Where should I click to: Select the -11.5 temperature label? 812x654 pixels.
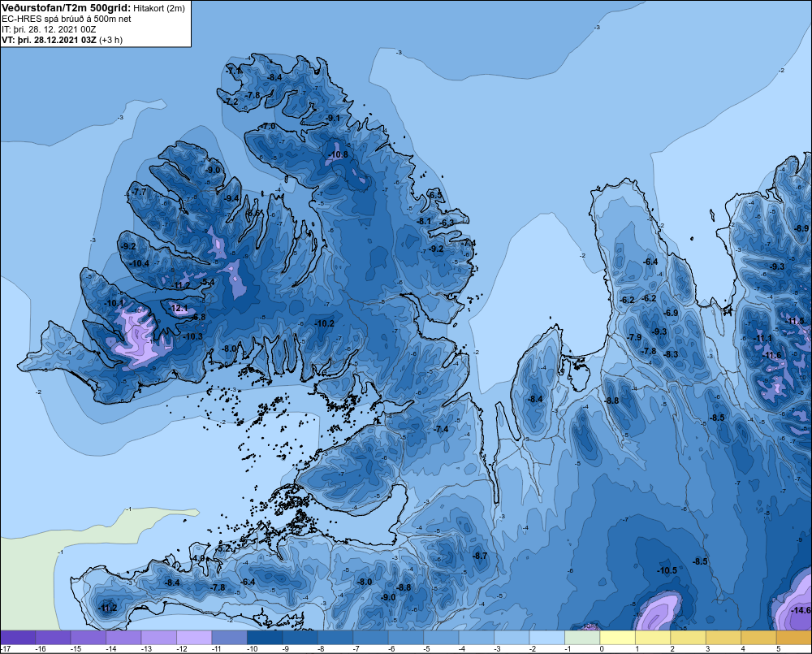pos(795,321)
